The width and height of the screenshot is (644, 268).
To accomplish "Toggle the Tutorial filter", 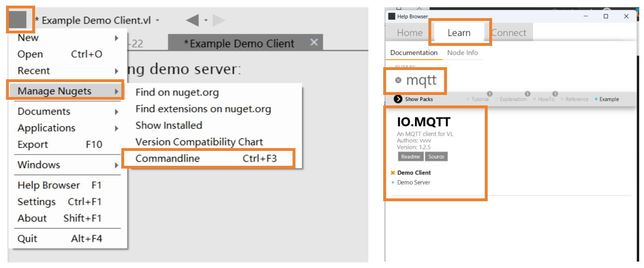I will tap(480, 99).
